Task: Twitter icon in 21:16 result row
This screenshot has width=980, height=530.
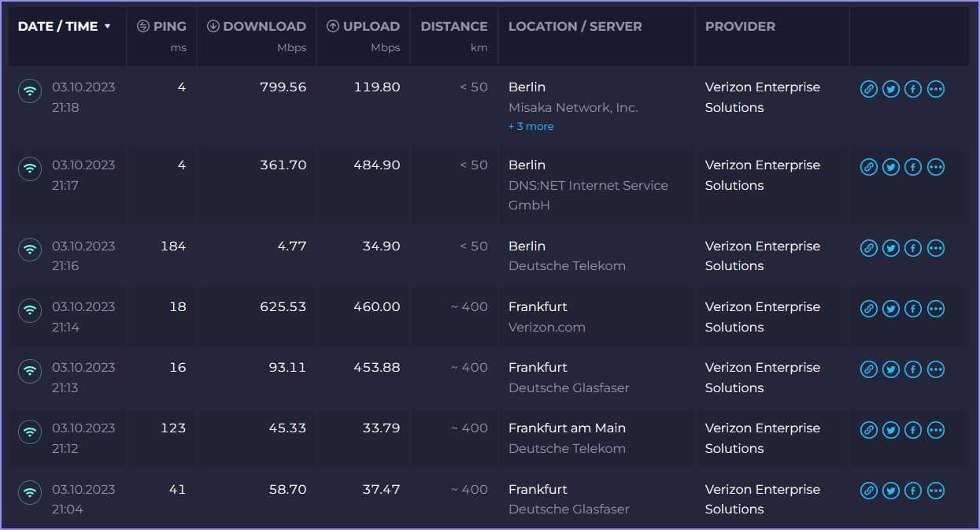Action: (x=891, y=248)
